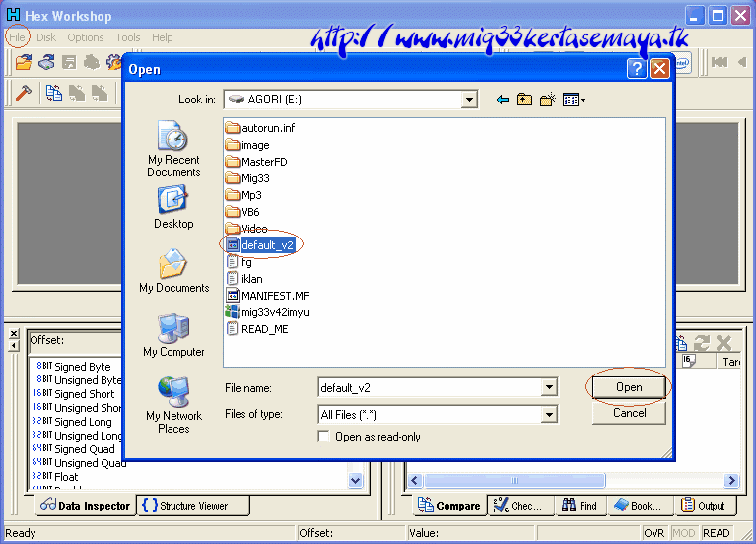Expand the Files of type dropdown
Image resolution: width=756 pixels, height=544 pixels.
549,415
